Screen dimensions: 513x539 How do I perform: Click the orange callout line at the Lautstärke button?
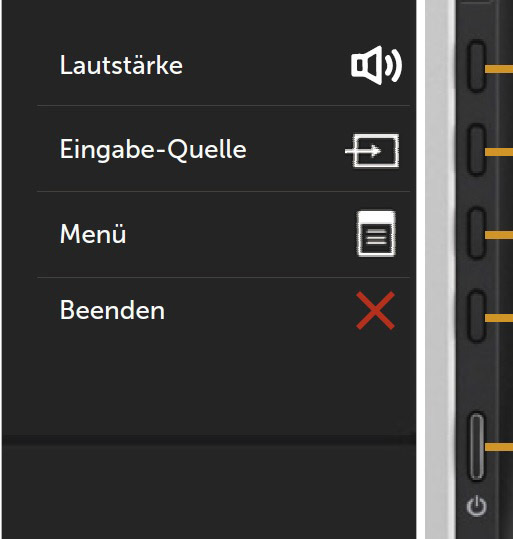click(x=499, y=69)
